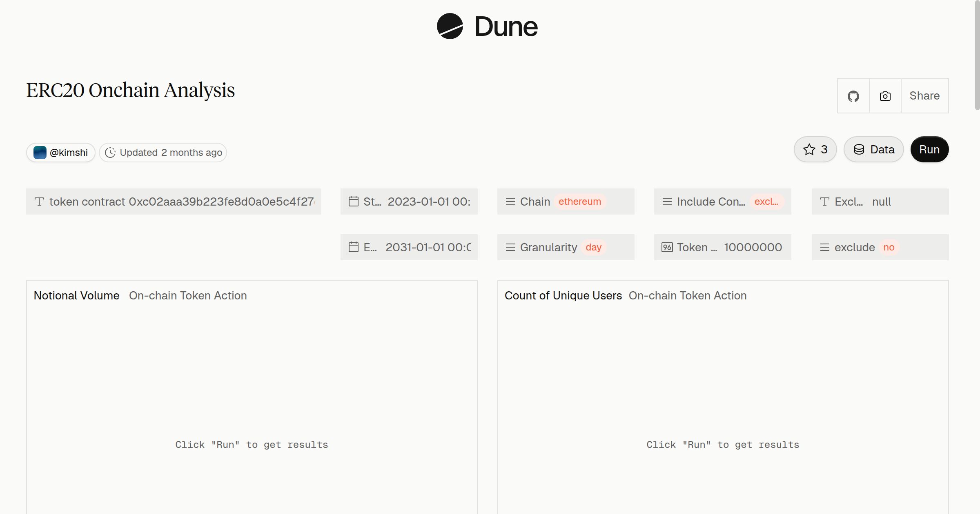Click the list icon beside Chain
Image resolution: width=980 pixels, height=514 pixels.
pos(510,202)
